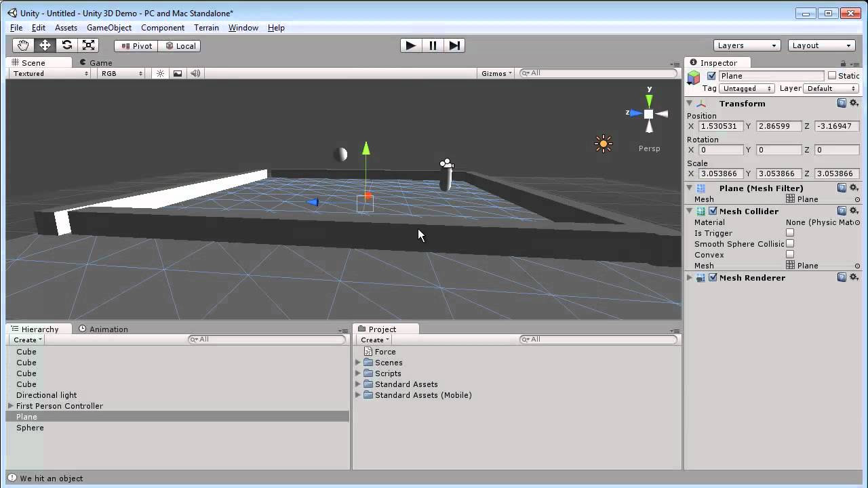Open Textured draw mode dropdown
The image size is (868, 488).
(49, 73)
